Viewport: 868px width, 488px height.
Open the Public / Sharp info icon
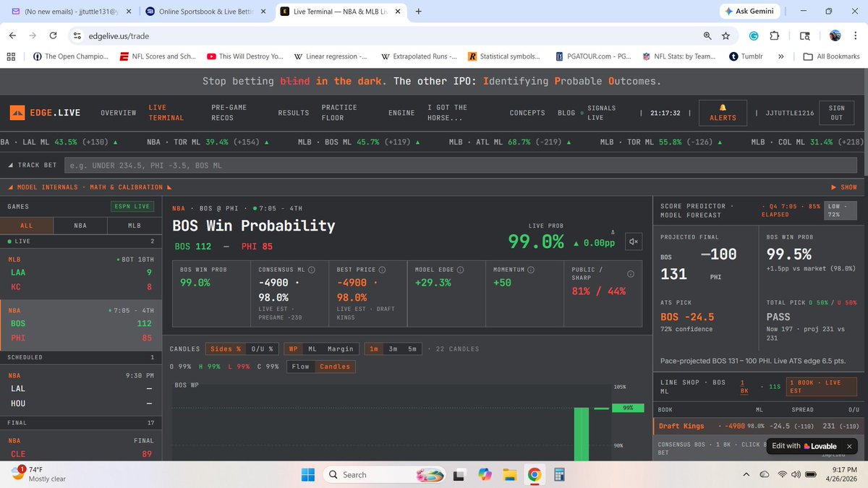tap(630, 274)
